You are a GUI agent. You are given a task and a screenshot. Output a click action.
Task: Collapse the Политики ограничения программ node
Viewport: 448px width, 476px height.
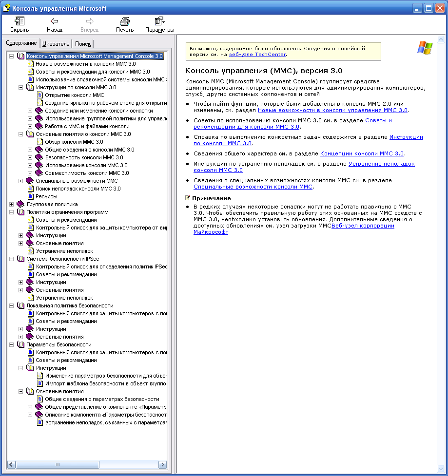click(x=12, y=212)
